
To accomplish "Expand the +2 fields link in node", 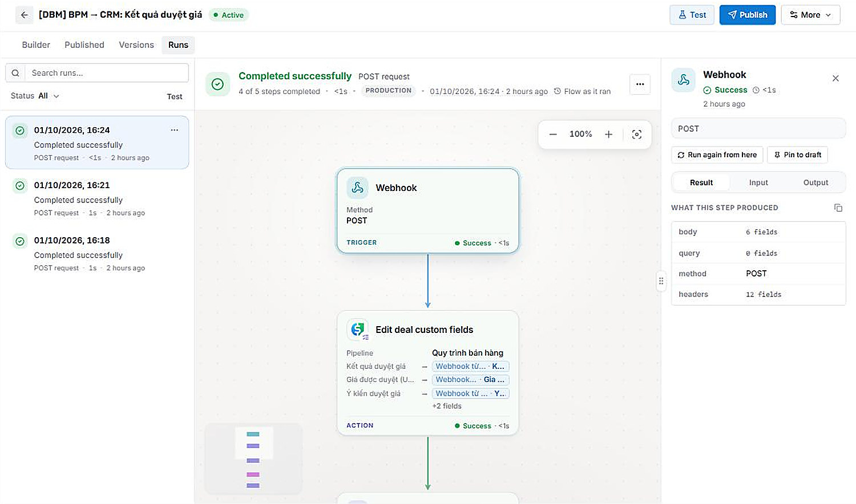I will pyautogui.click(x=447, y=406).
